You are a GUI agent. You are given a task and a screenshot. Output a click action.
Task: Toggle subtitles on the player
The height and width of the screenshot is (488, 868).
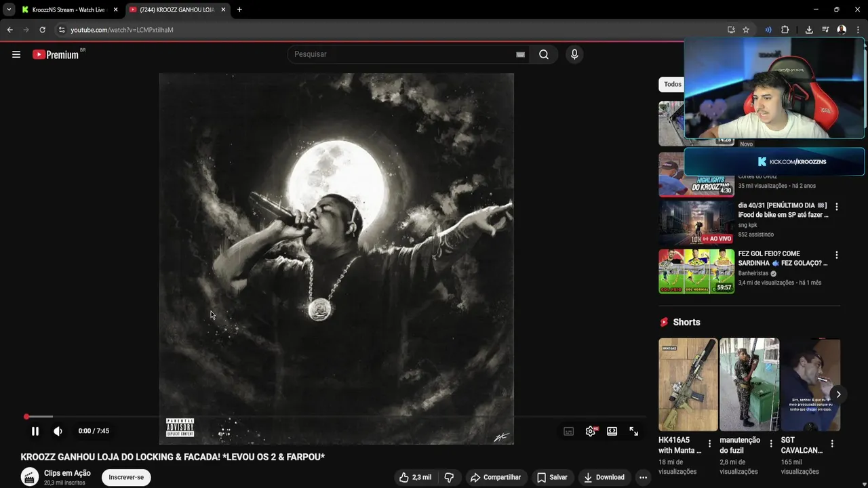tap(569, 431)
